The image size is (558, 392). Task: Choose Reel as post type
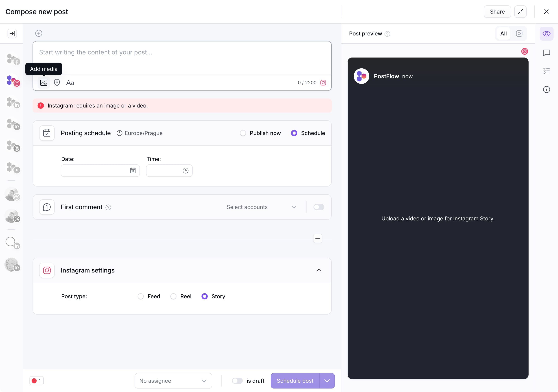pos(173,296)
